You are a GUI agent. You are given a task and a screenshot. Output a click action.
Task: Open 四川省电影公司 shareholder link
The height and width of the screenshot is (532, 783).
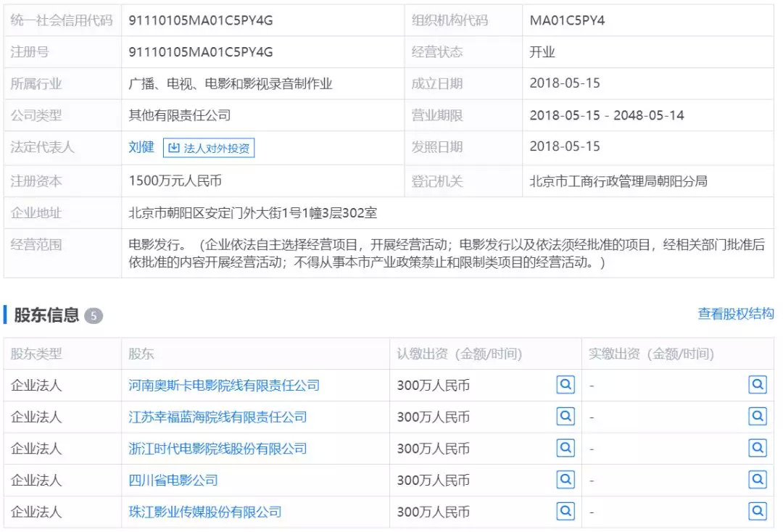click(173, 480)
